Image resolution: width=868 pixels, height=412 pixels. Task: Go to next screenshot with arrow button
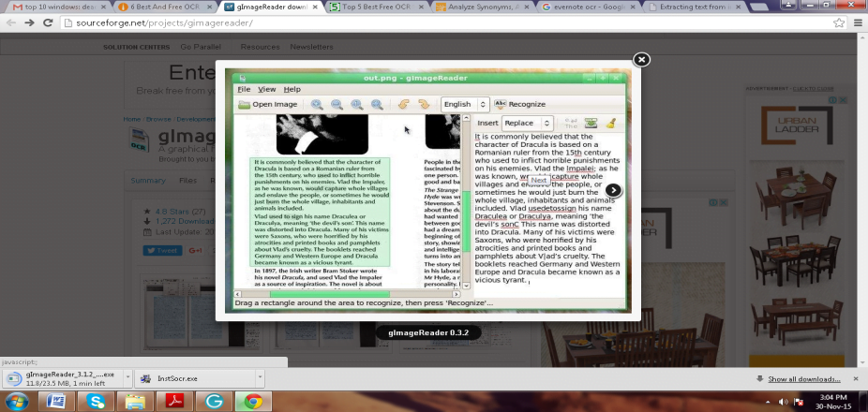click(613, 190)
